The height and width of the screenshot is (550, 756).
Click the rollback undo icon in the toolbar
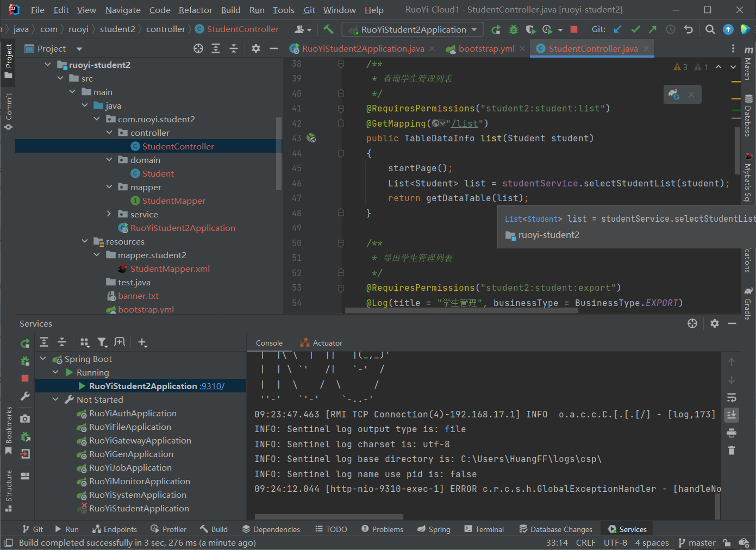(x=689, y=29)
